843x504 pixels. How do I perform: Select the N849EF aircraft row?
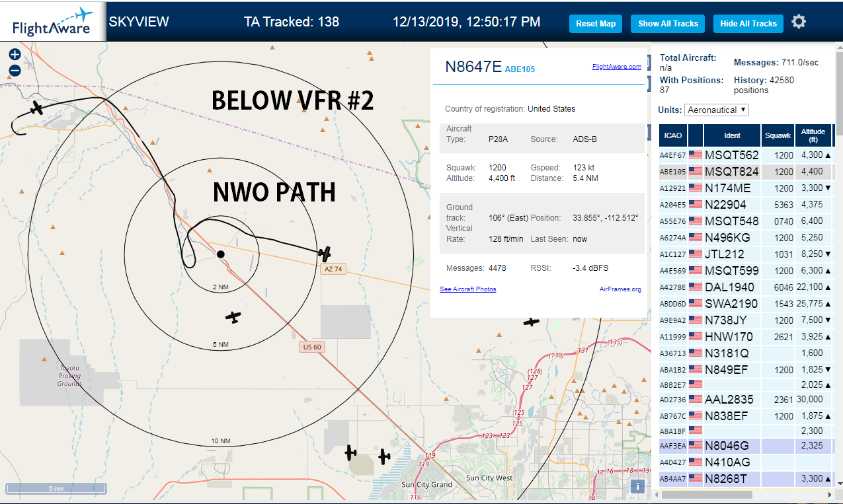tap(746, 370)
